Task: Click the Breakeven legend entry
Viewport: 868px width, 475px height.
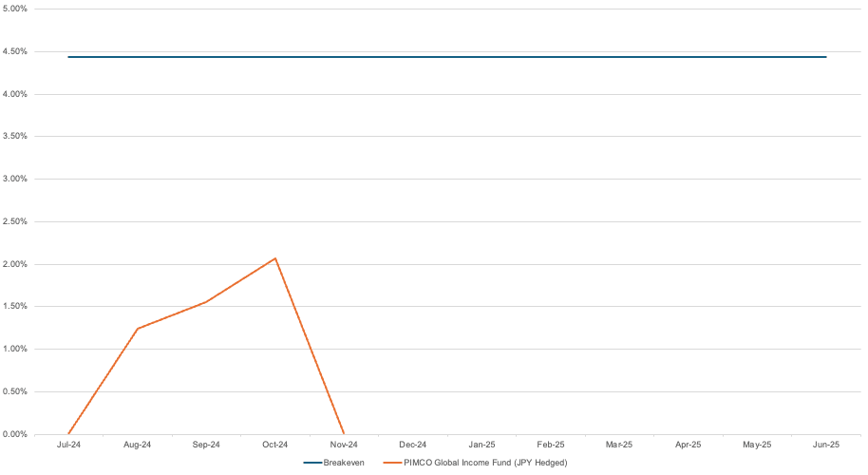Action: tap(333, 463)
